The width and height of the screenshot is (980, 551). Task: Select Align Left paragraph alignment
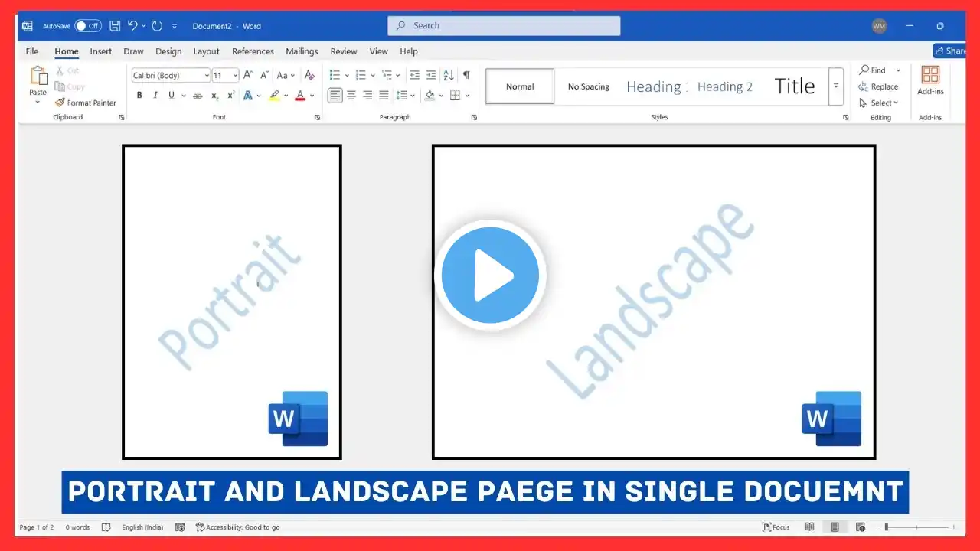(x=335, y=96)
